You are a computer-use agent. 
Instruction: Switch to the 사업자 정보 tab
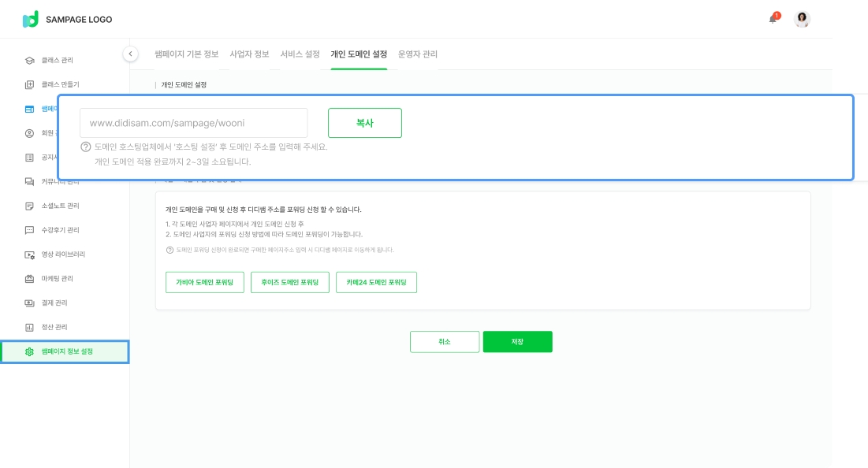(249, 54)
